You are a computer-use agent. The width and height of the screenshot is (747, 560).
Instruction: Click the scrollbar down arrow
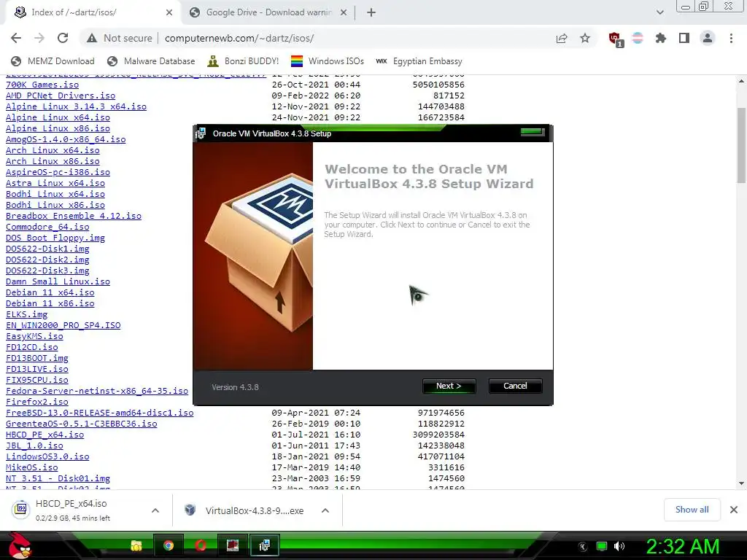pyautogui.click(x=741, y=483)
